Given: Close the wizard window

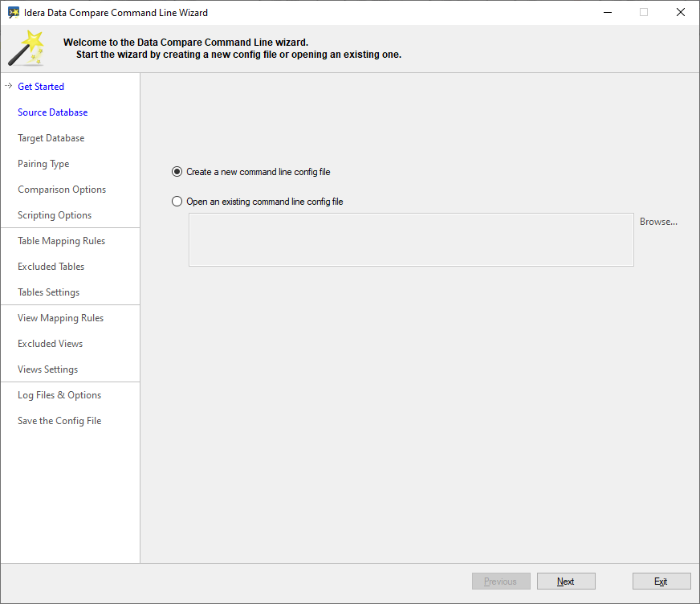Looking at the screenshot, I should pos(681,12).
